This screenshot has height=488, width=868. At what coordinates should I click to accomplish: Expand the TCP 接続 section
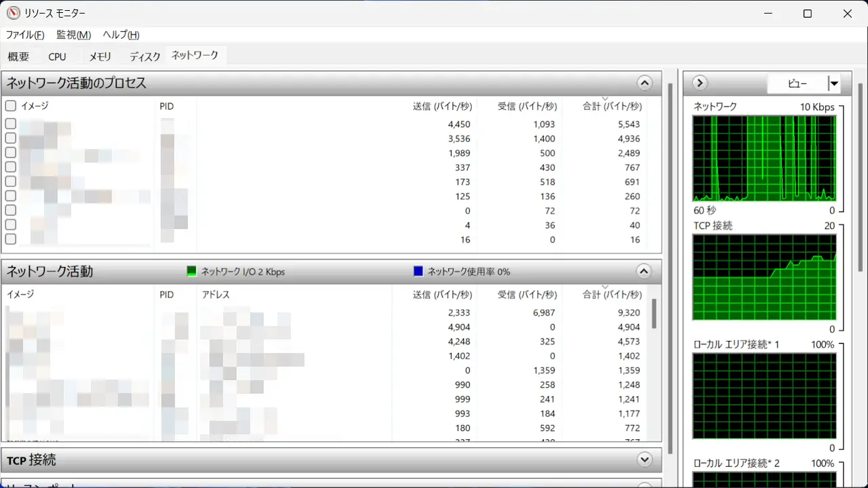point(644,460)
